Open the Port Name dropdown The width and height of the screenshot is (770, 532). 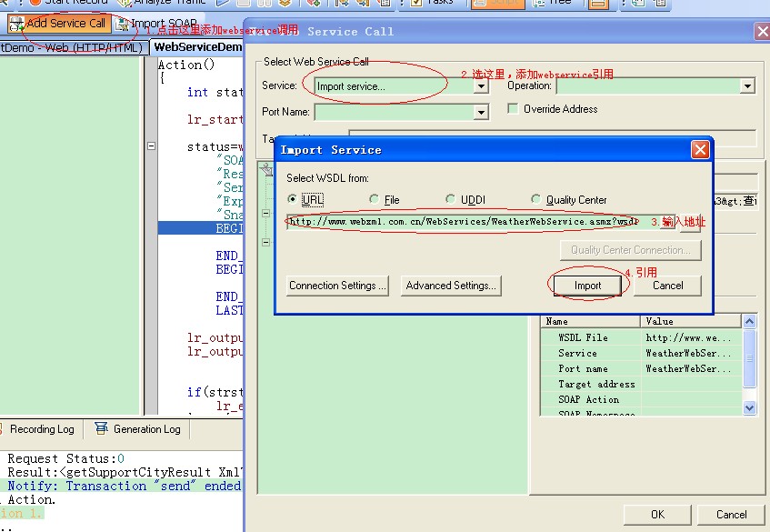coord(481,113)
